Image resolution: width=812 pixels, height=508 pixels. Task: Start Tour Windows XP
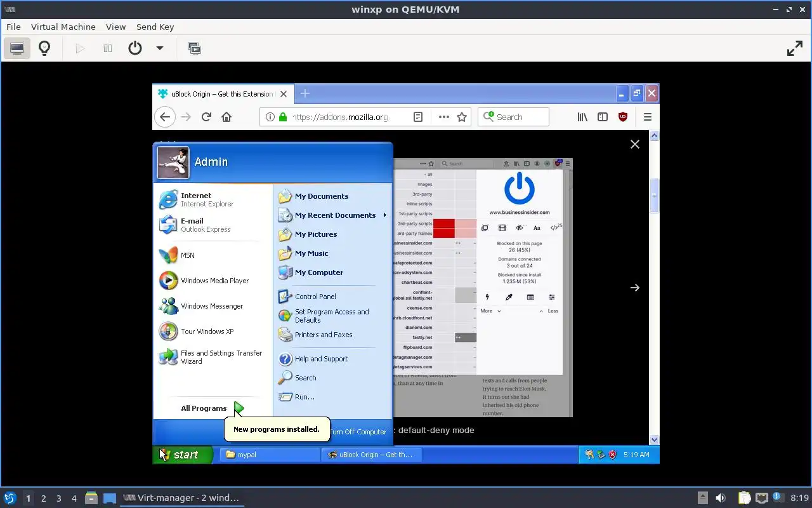point(213,331)
